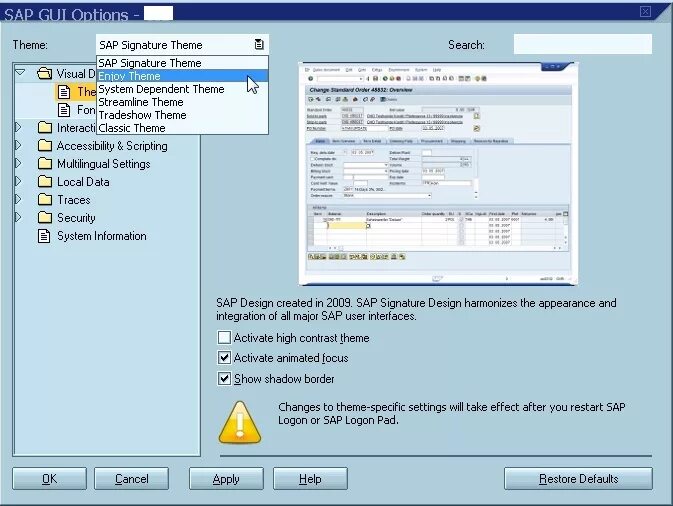Expand the Local Data node arrow
This screenshot has height=506, width=673.
point(18,182)
